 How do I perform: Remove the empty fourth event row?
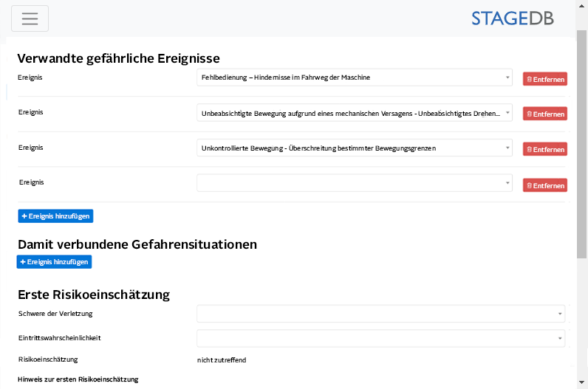(544, 185)
